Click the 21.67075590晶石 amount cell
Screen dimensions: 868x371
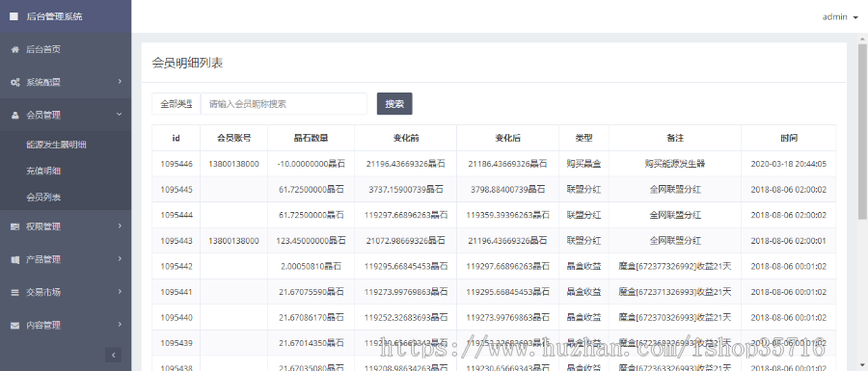[312, 292]
